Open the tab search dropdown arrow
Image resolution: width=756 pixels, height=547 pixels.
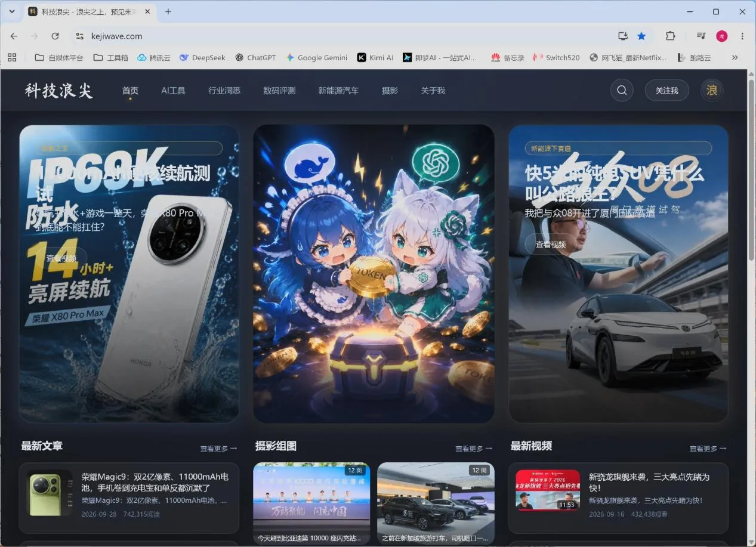coord(12,11)
